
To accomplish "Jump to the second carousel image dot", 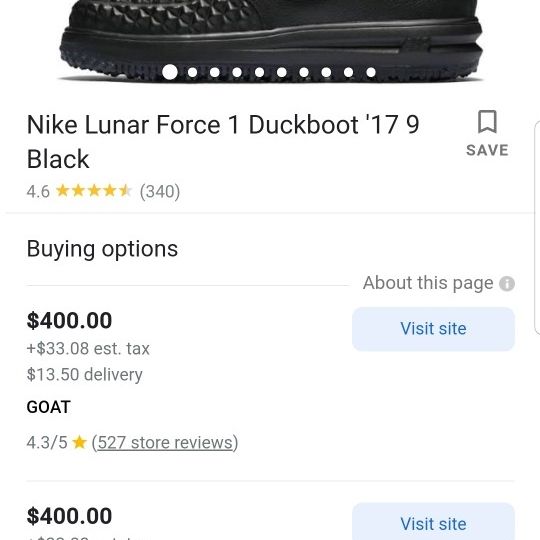I will pos(192,72).
